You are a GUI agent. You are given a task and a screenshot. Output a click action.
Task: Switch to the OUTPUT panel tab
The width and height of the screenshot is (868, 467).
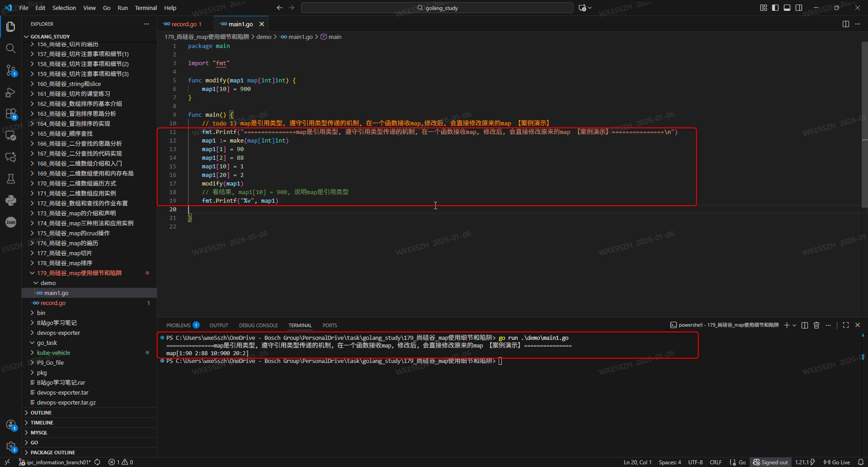(x=219, y=325)
